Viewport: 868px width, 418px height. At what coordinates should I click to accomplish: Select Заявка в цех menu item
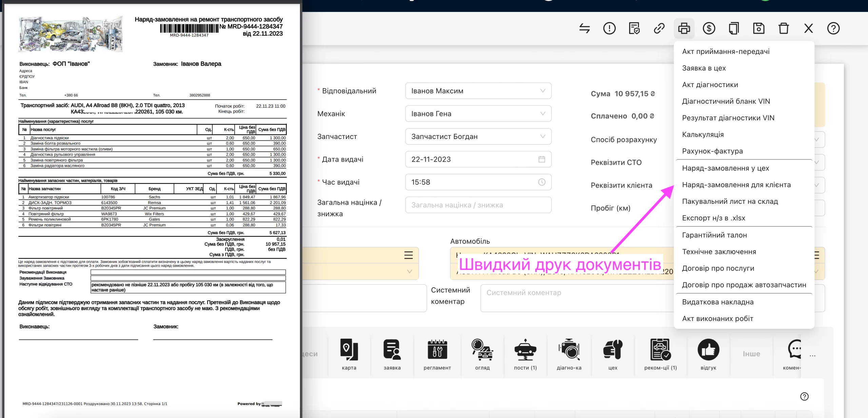[744, 68]
